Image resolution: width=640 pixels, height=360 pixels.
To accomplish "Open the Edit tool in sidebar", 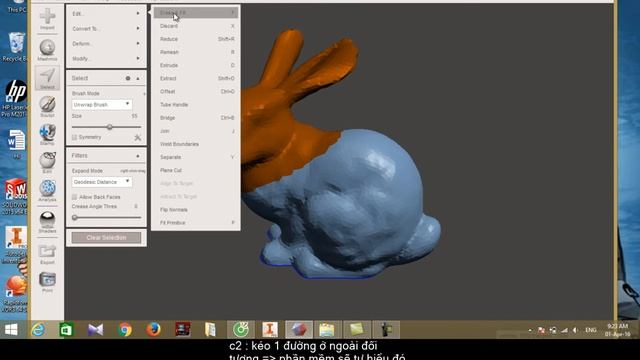I will point(47,162).
